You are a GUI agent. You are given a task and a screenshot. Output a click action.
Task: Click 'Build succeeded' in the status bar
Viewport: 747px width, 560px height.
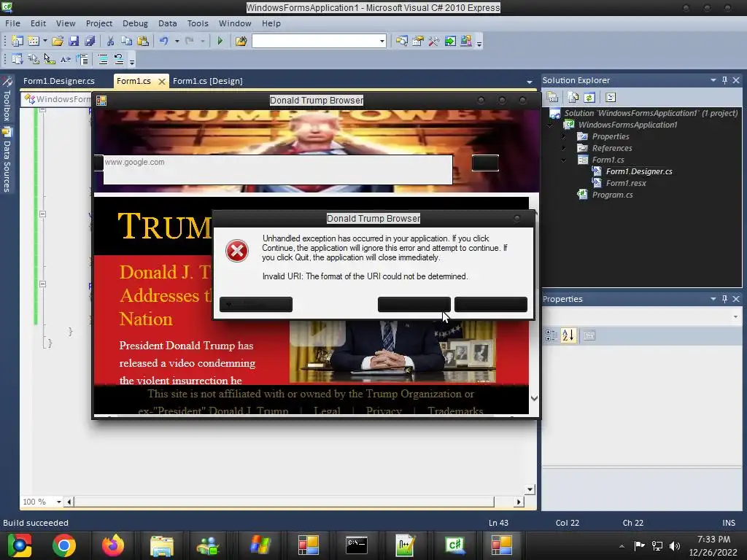click(36, 523)
